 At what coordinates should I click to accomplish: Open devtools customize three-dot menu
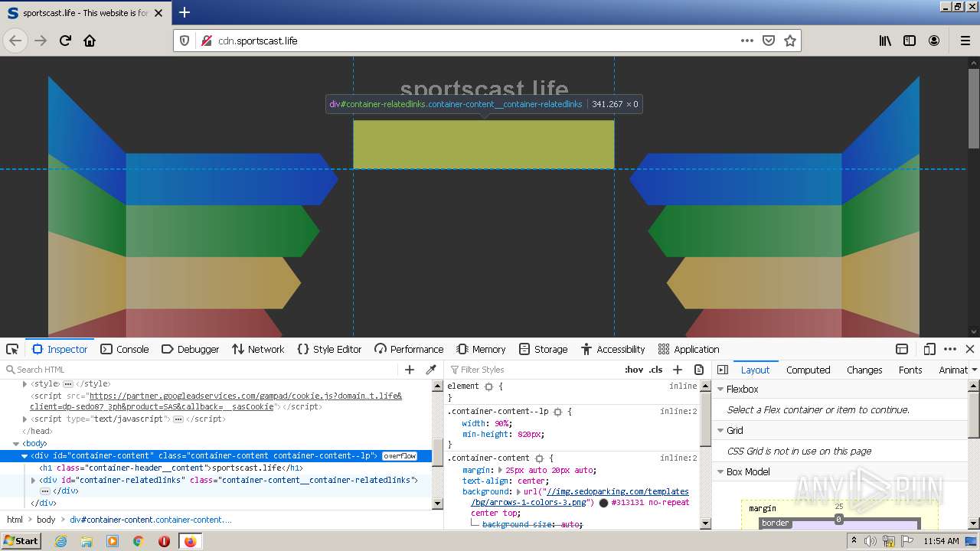[x=950, y=349]
